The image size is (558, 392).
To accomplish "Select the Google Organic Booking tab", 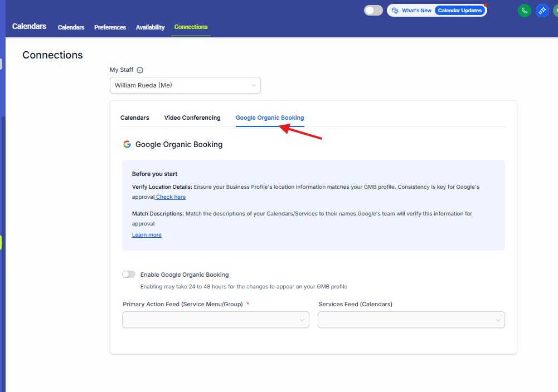I will (270, 118).
